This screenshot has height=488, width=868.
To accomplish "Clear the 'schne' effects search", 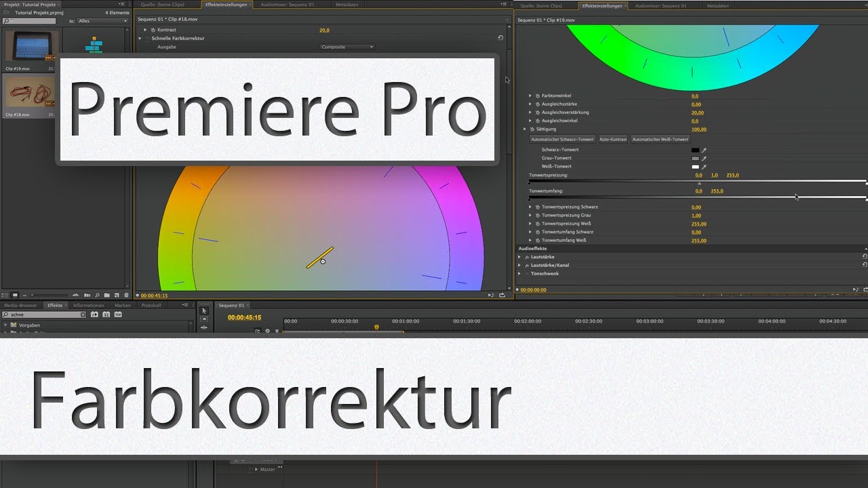I will pyautogui.click(x=83, y=314).
